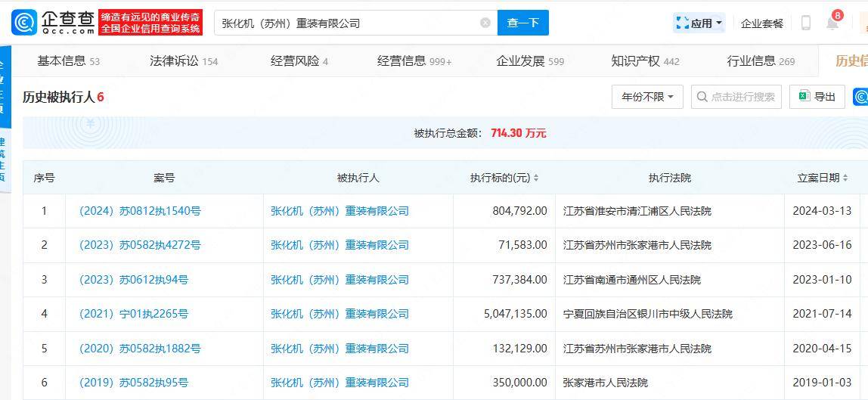
Task: Open the 年份不限 year filter dropdown
Action: [x=648, y=97]
